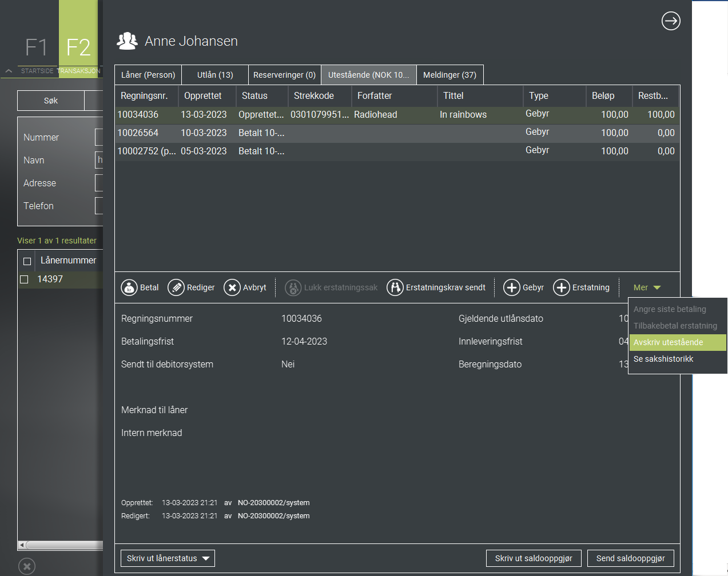Click the patron group icon beside Anne Johansen

(x=127, y=41)
